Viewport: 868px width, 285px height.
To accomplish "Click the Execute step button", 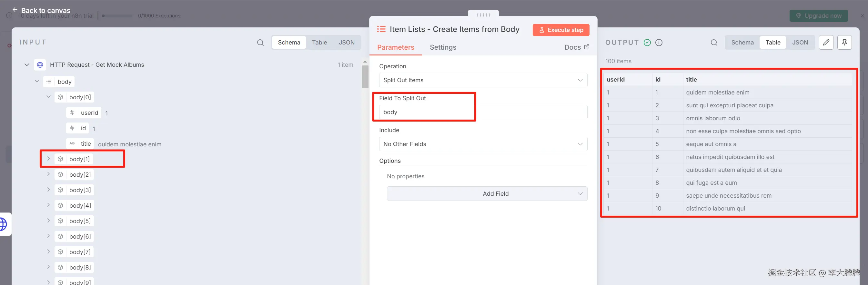I will 561,30.
